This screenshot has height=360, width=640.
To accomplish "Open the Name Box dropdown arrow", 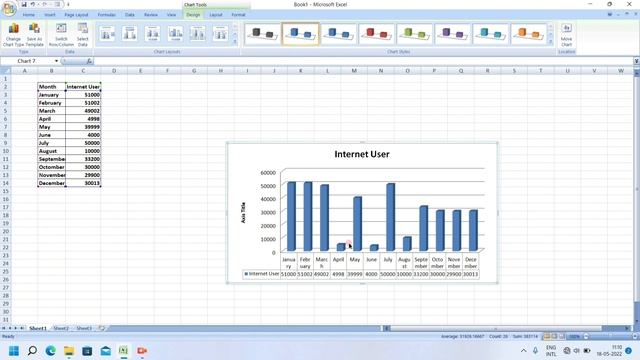I will [56, 61].
